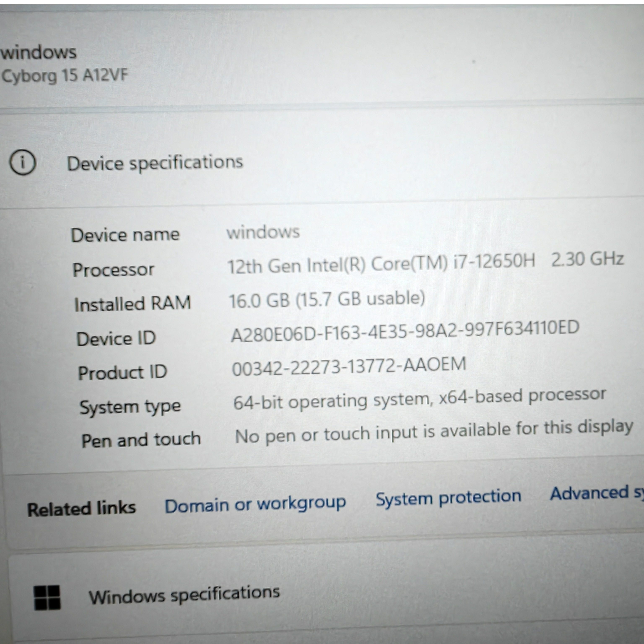The height and width of the screenshot is (644, 644).
Task: Select the 64-bit operating system value
Action: pos(420,399)
